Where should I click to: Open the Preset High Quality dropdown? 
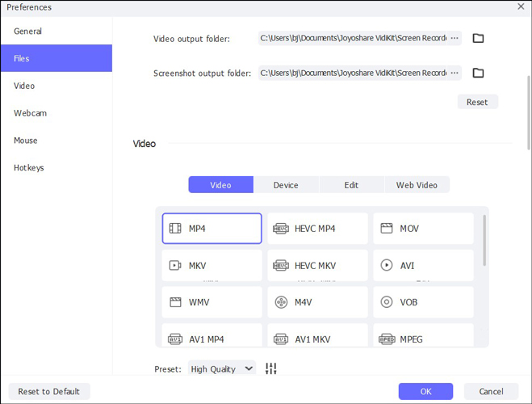pos(222,368)
